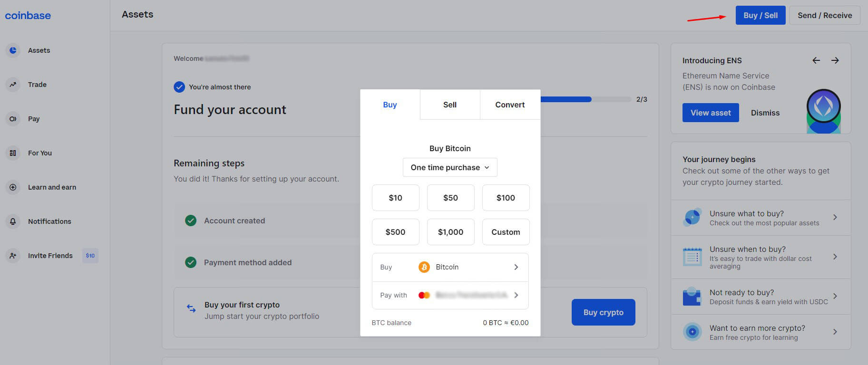The height and width of the screenshot is (365, 868).
Task: Switch to the Convert tab
Action: click(510, 105)
